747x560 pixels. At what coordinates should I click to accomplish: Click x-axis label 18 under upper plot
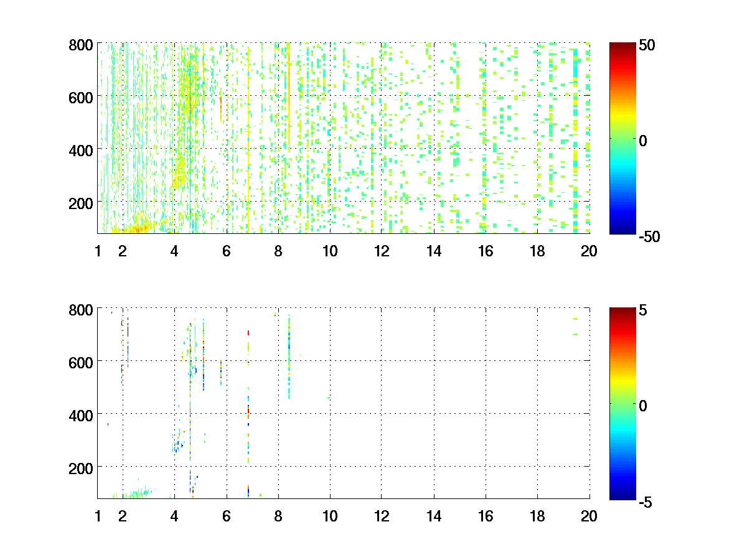coord(537,251)
